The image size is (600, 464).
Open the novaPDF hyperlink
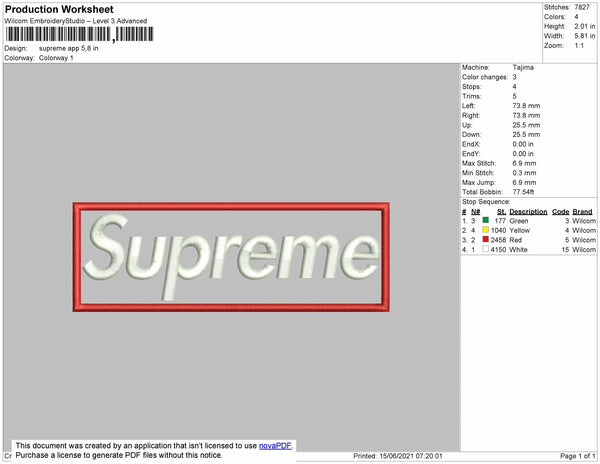point(275,446)
